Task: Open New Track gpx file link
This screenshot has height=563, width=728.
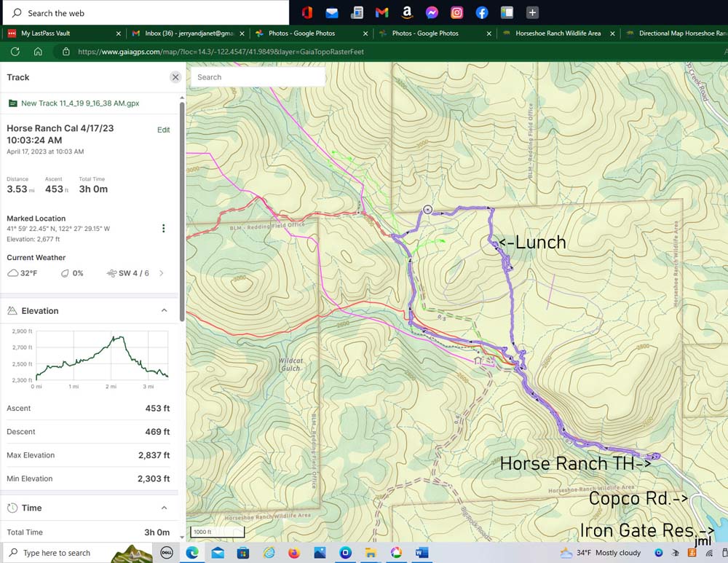Action: coord(79,103)
